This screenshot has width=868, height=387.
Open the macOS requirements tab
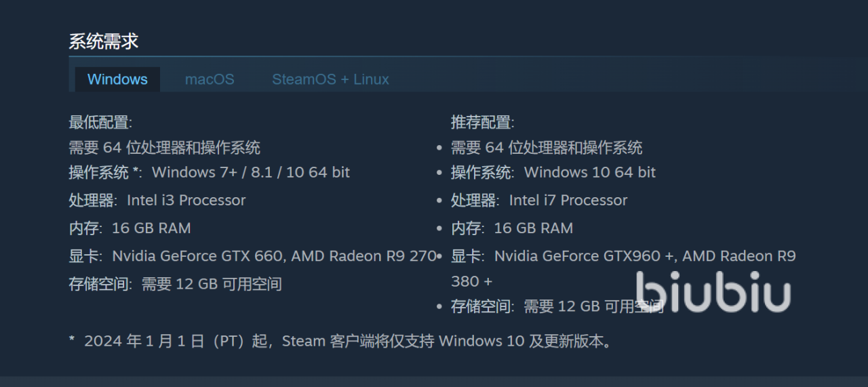[210, 79]
